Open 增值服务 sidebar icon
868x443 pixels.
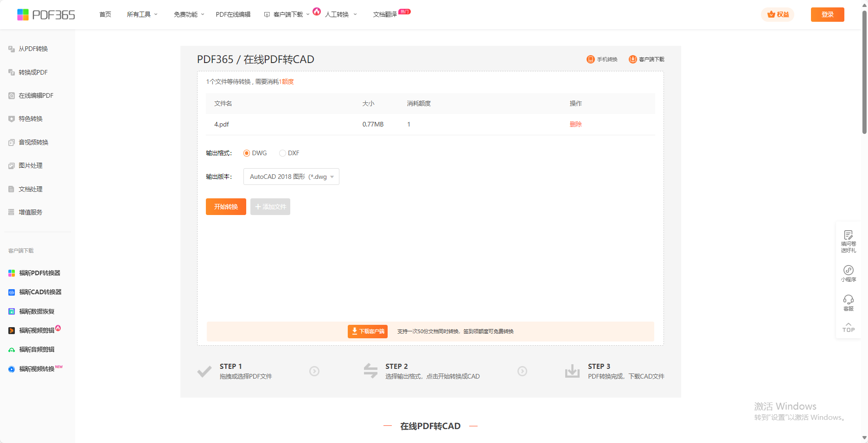[12, 212]
